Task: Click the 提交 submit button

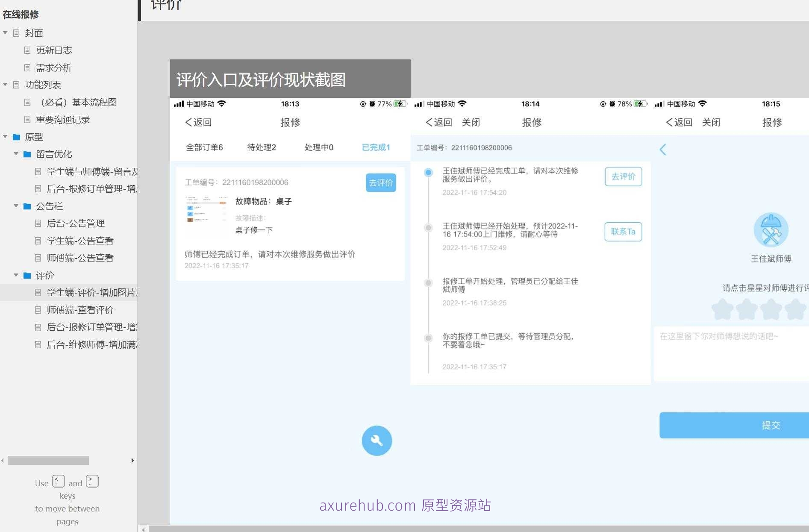Action: click(771, 425)
